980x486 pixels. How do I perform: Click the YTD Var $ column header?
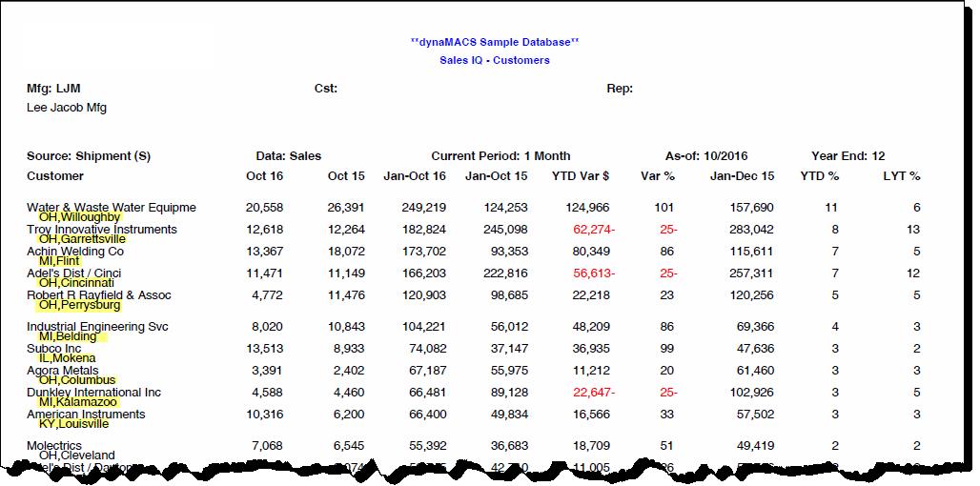[580, 176]
